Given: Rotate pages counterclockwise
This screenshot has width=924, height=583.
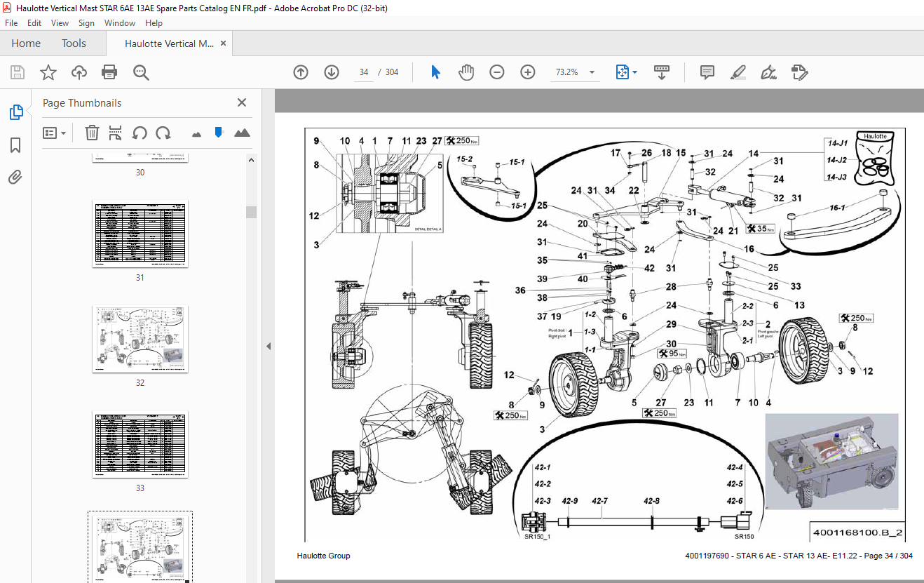Looking at the screenshot, I should [140, 133].
